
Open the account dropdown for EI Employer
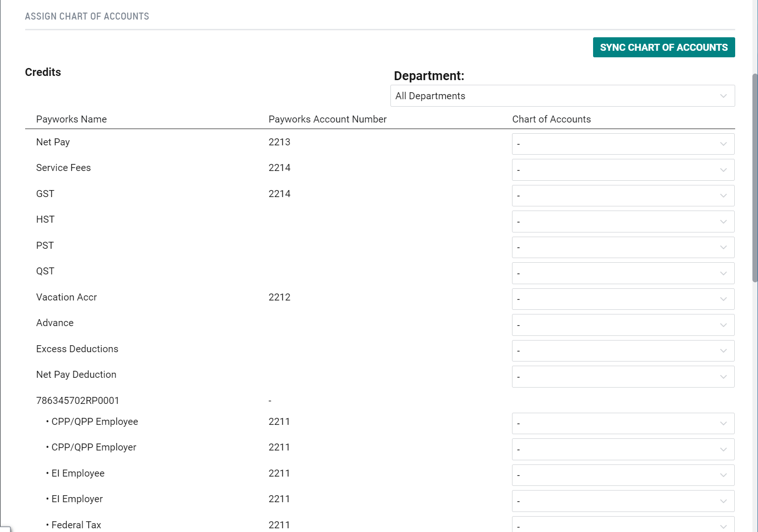click(x=623, y=500)
